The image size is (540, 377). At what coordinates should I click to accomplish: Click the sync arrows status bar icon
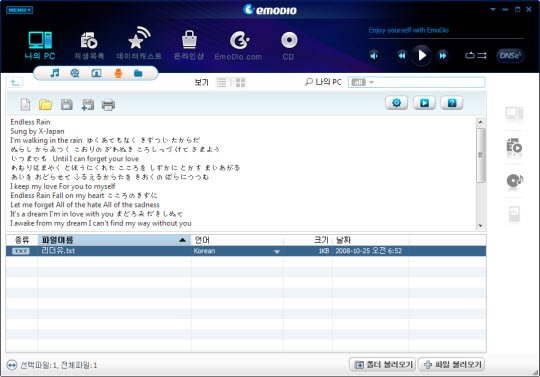pos(11,365)
